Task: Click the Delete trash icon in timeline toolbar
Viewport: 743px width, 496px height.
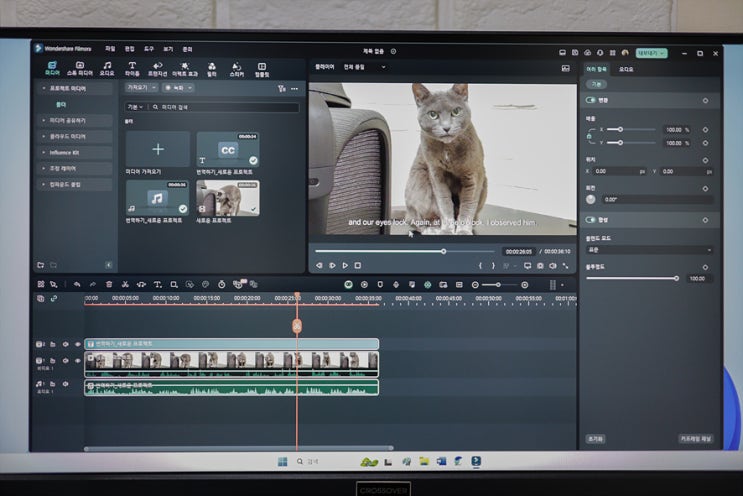Action: (x=109, y=284)
